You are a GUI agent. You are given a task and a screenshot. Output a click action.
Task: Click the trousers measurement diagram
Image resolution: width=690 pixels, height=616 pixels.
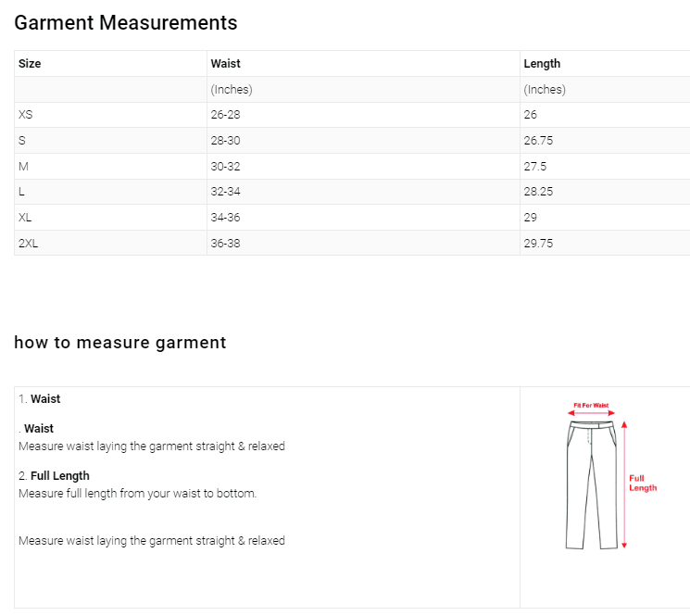click(591, 484)
